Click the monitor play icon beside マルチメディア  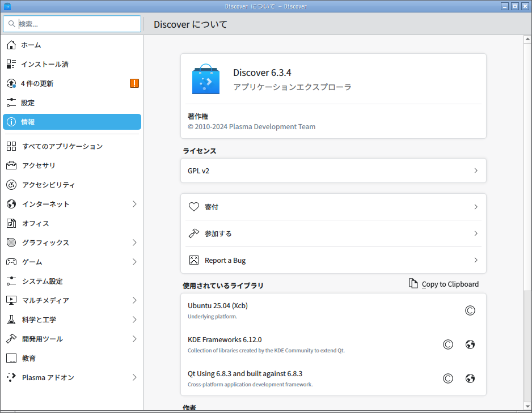tap(11, 300)
